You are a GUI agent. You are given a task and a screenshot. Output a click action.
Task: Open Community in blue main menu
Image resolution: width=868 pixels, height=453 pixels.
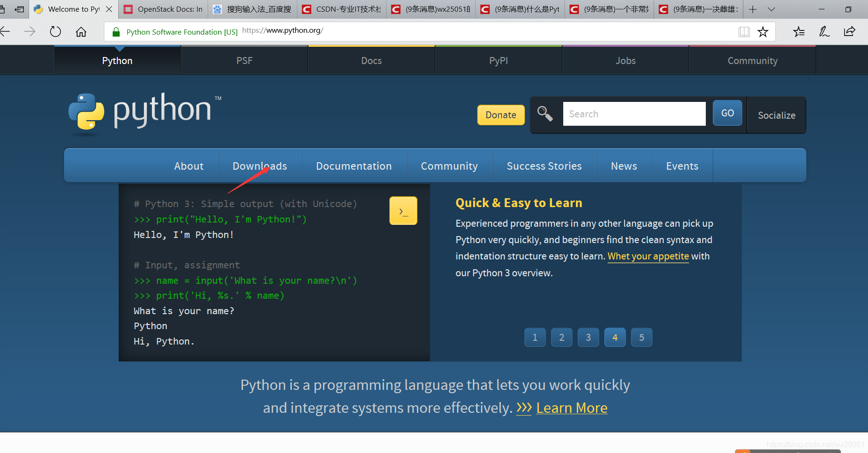449,166
